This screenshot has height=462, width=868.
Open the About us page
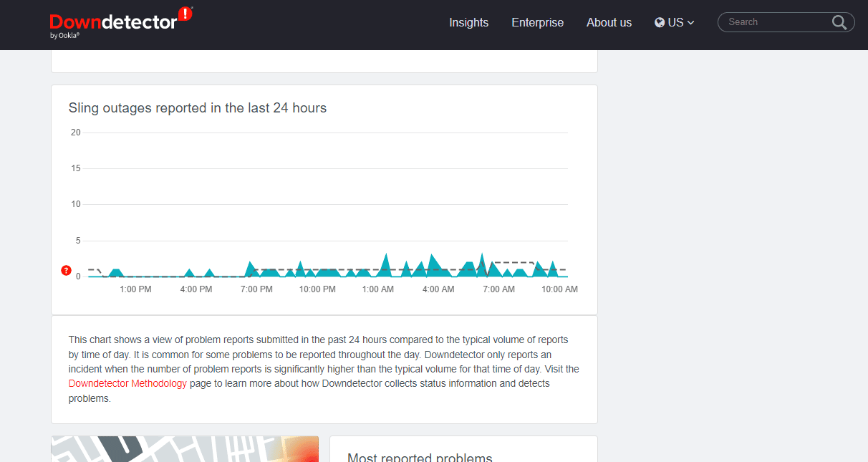pyautogui.click(x=609, y=22)
